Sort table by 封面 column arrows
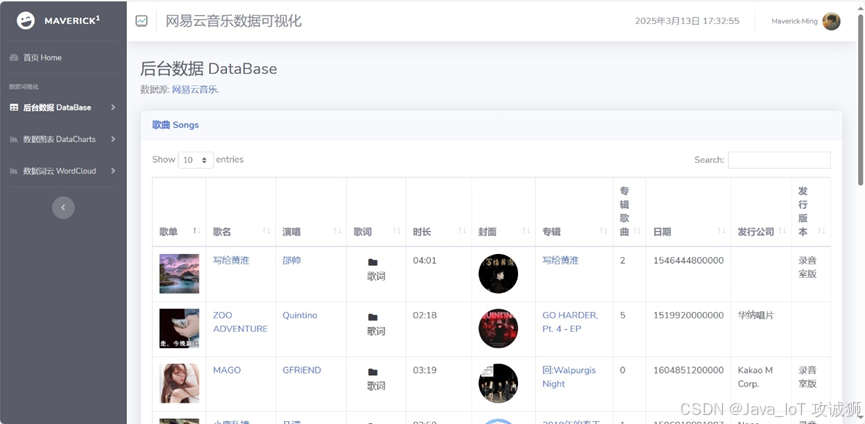The image size is (865, 424). click(526, 231)
